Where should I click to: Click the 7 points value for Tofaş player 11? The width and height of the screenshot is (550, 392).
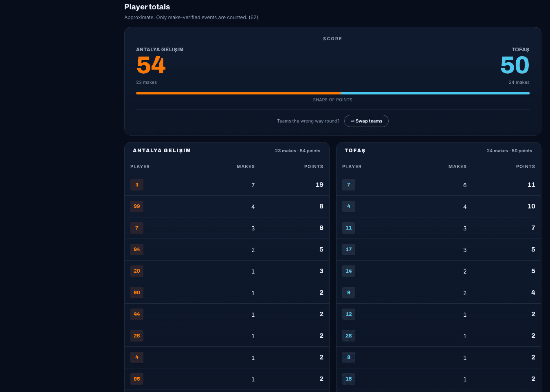(x=533, y=228)
